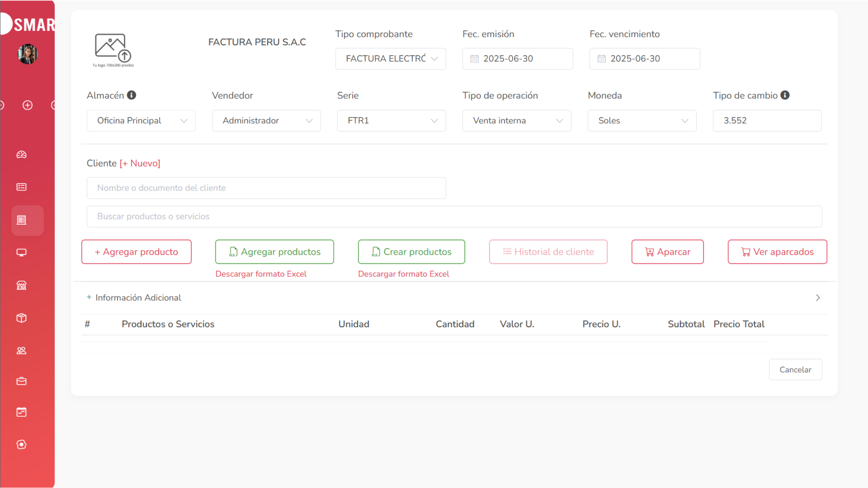Click the dashboard gauge icon in sidebar
This screenshot has width=868, height=488.
(x=21, y=155)
